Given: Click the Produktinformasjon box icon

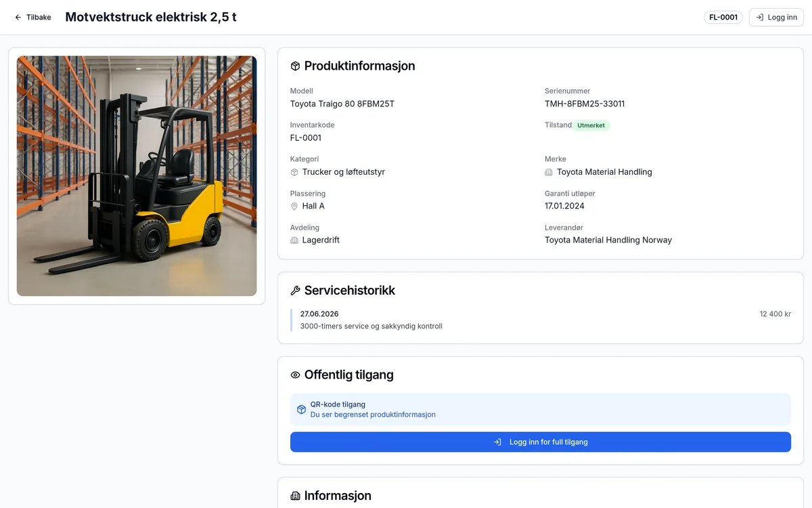Looking at the screenshot, I should 295,66.
